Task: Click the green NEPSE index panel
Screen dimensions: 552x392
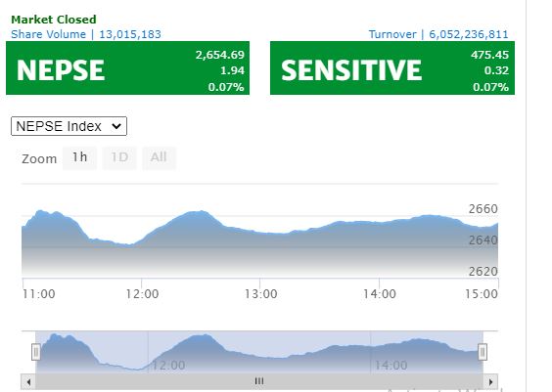Action: pos(128,68)
